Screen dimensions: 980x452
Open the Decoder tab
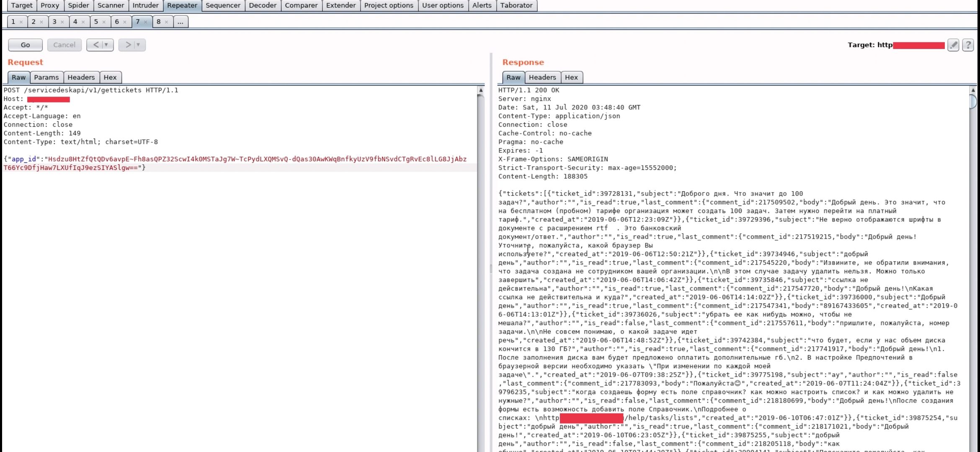coord(262,5)
